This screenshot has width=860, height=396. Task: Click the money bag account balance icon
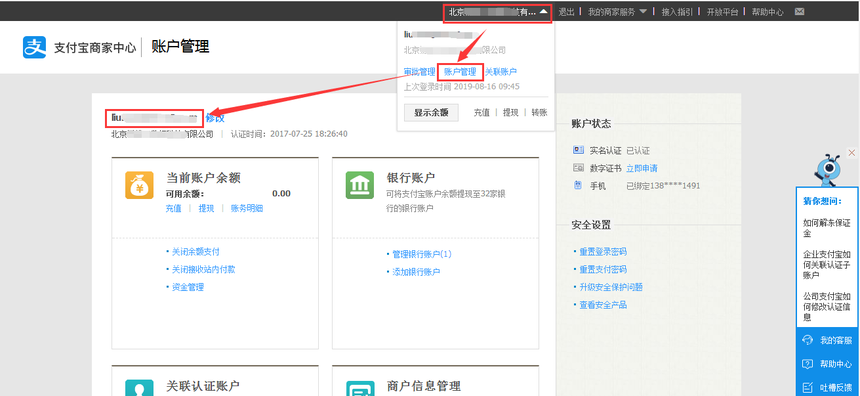[139, 185]
